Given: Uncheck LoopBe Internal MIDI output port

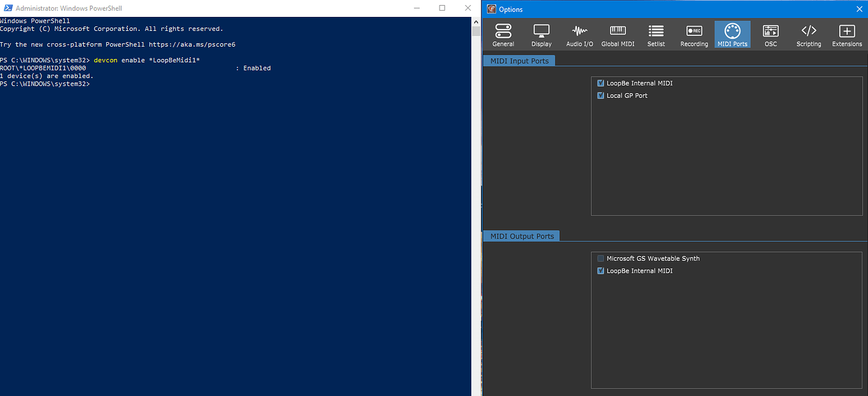Looking at the screenshot, I should [601, 271].
